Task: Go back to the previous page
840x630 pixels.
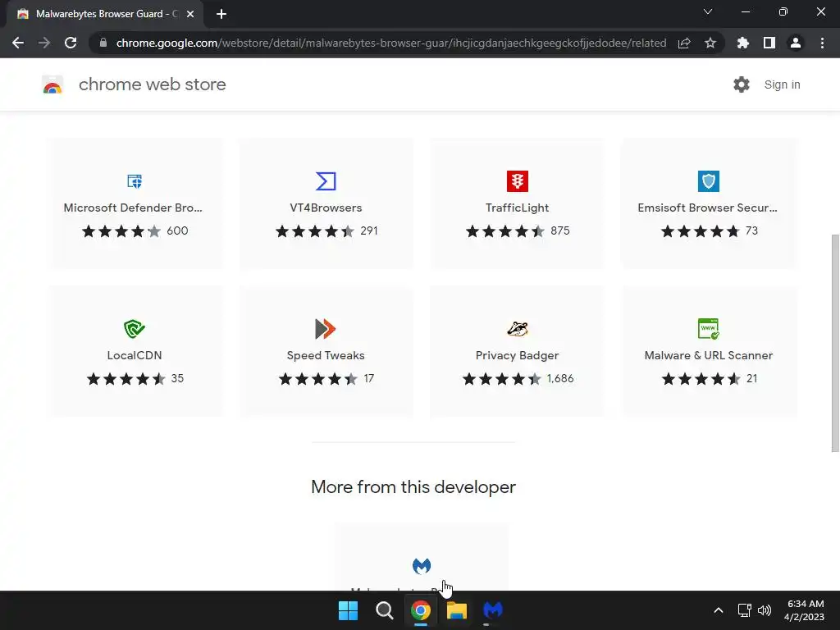Action: click(x=18, y=43)
